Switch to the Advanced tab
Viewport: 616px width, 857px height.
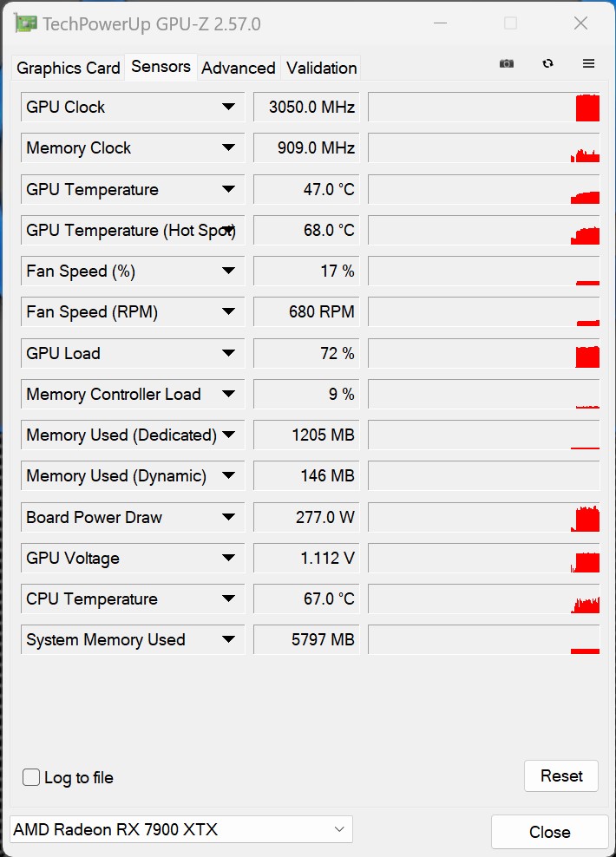pyautogui.click(x=239, y=68)
